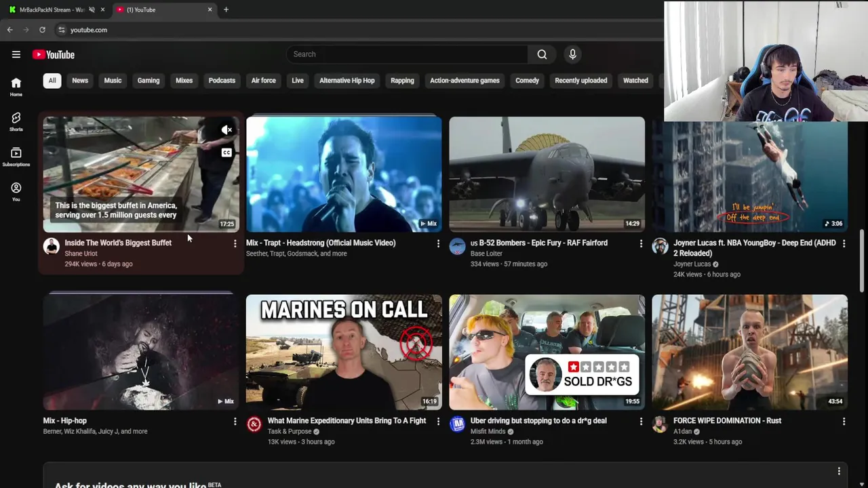The image size is (868, 488).
Task: Click the page vertical scrollbar thumb
Action: pyautogui.click(x=863, y=262)
